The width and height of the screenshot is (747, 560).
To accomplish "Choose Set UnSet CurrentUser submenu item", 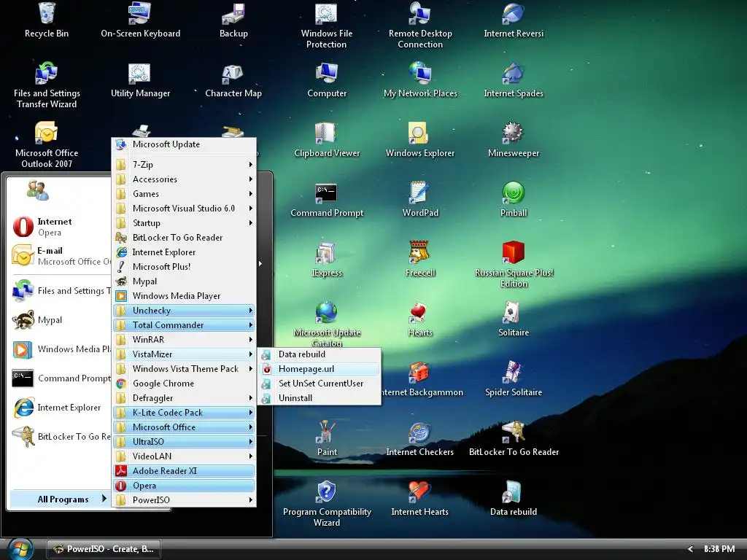I will coord(320,384).
